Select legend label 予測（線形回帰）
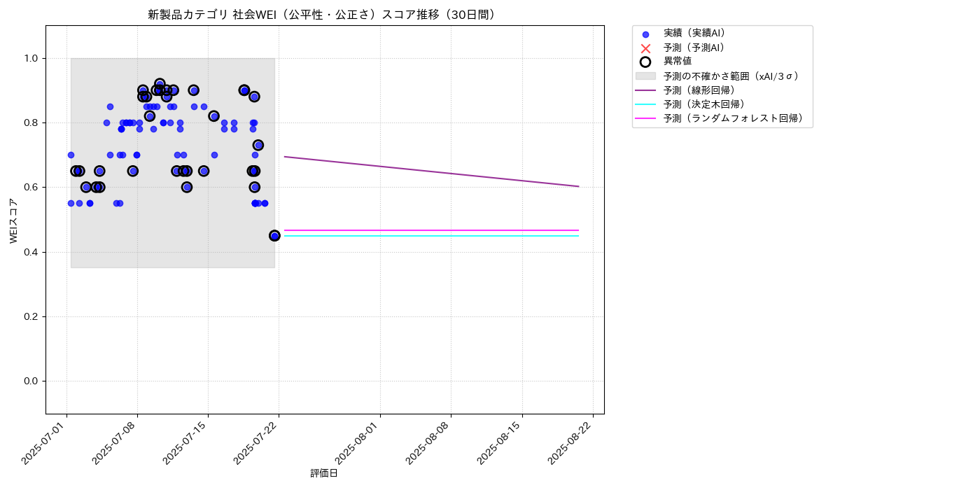Viewport: 980px width, 490px height. (x=701, y=90)
